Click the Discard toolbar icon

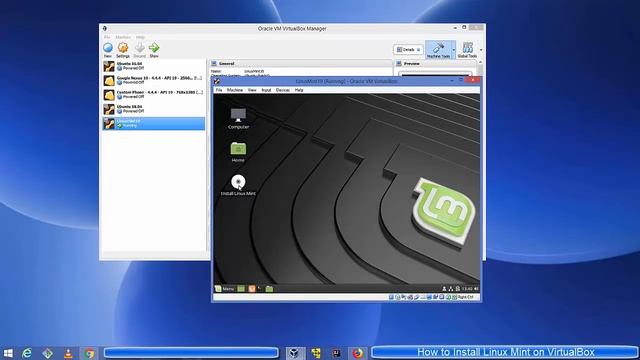click(x=140, y=48)
